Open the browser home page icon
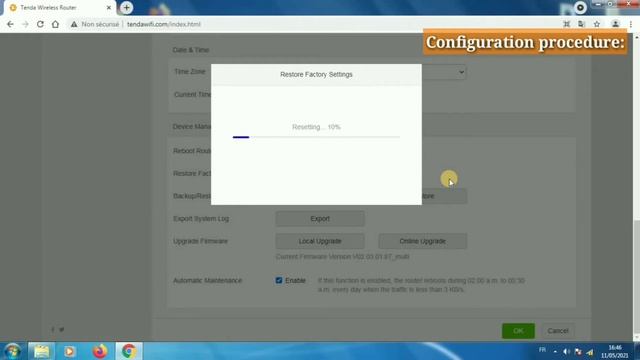The width and height of the screenshot is (640, 360). pyautogui.click(x=55, y=24)
